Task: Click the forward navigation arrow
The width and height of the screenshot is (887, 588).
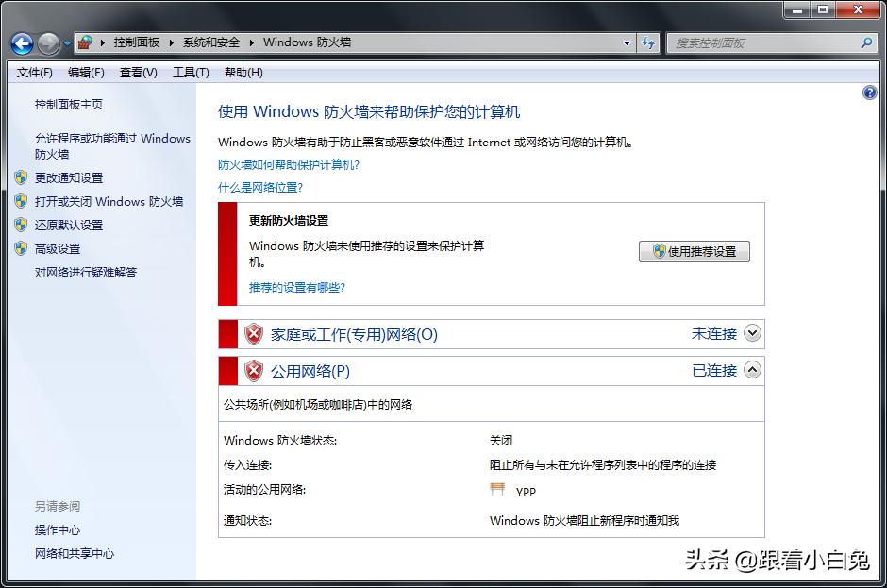Action: click(47, 42)
